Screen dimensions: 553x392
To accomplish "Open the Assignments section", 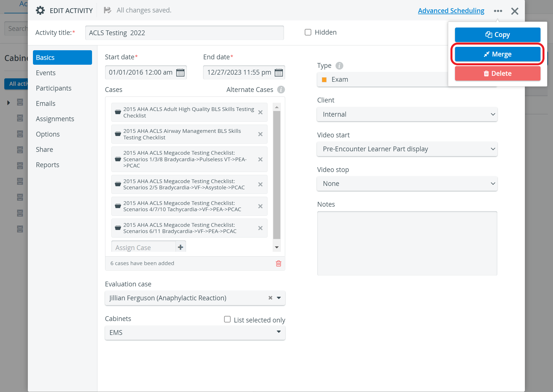I will click(55, 119).
